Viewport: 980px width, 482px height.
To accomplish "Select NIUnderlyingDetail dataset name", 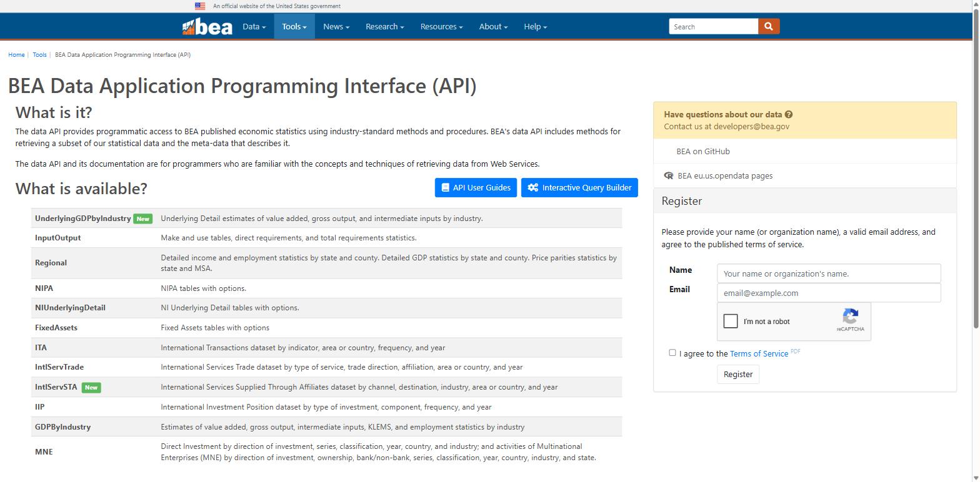I will point(70,308).
